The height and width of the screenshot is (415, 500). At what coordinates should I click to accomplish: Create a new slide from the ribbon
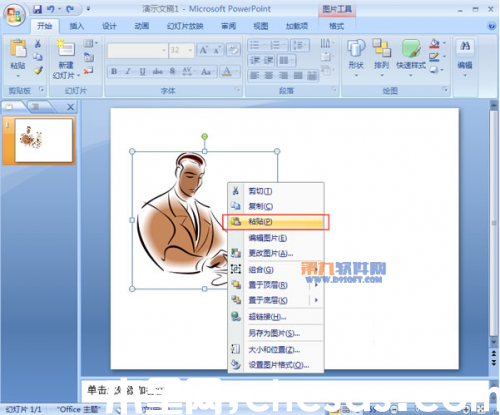65,49
